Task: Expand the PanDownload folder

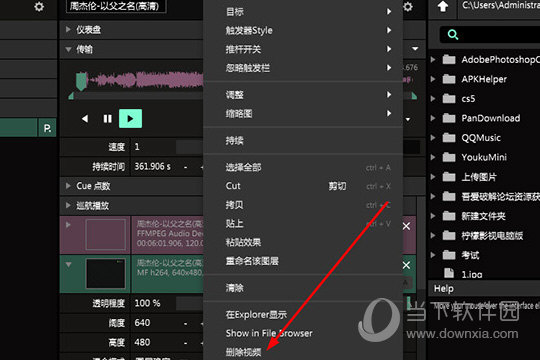Action: [x=433, y=118]
